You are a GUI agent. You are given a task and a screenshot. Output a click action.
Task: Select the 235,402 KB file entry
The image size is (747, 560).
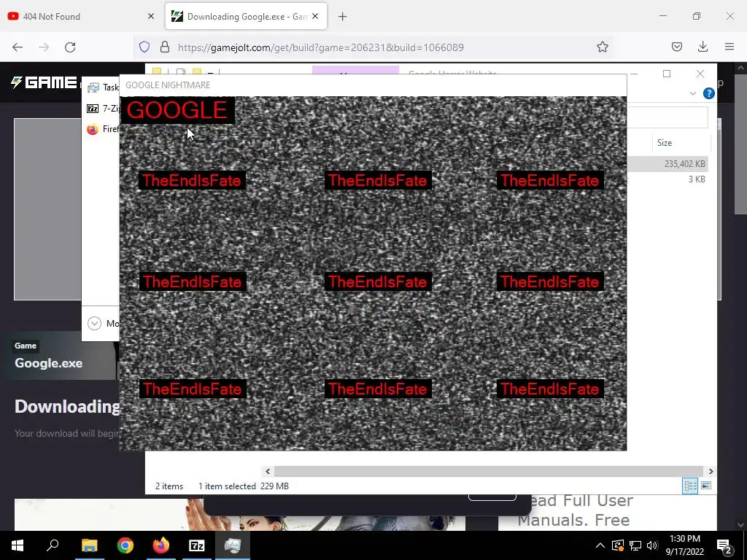pyautogui.click(x=667, y=164)
